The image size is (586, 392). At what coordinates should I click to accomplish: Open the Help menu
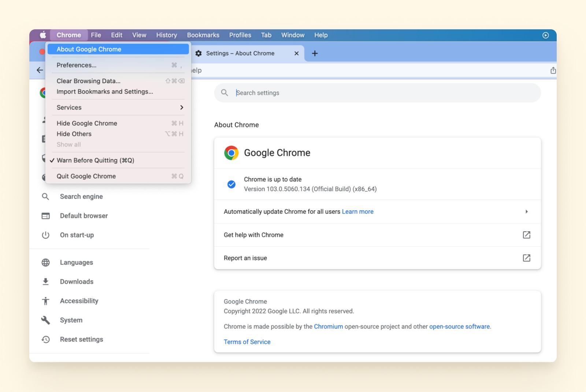pyautogui.click(x=321, y=35)
